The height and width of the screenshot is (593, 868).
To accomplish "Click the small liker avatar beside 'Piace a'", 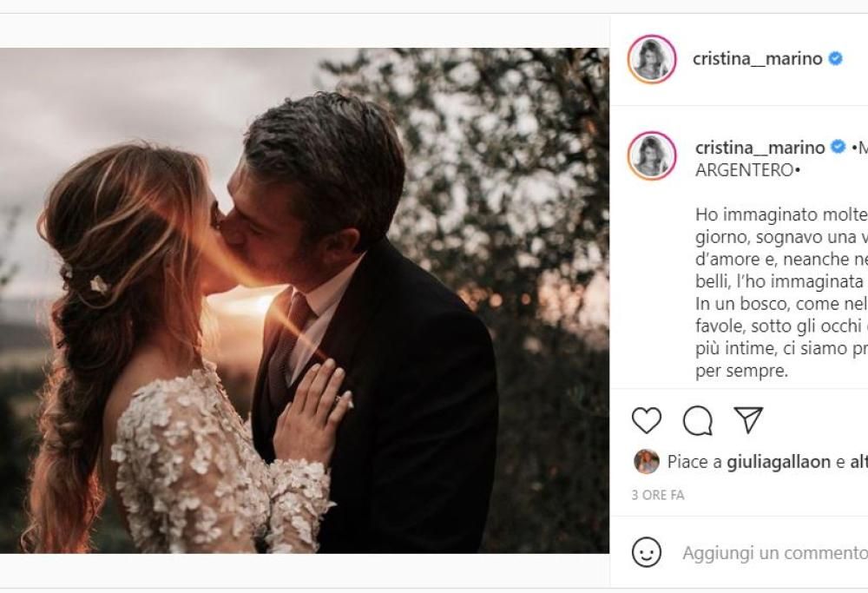I will tap(647, 462).
